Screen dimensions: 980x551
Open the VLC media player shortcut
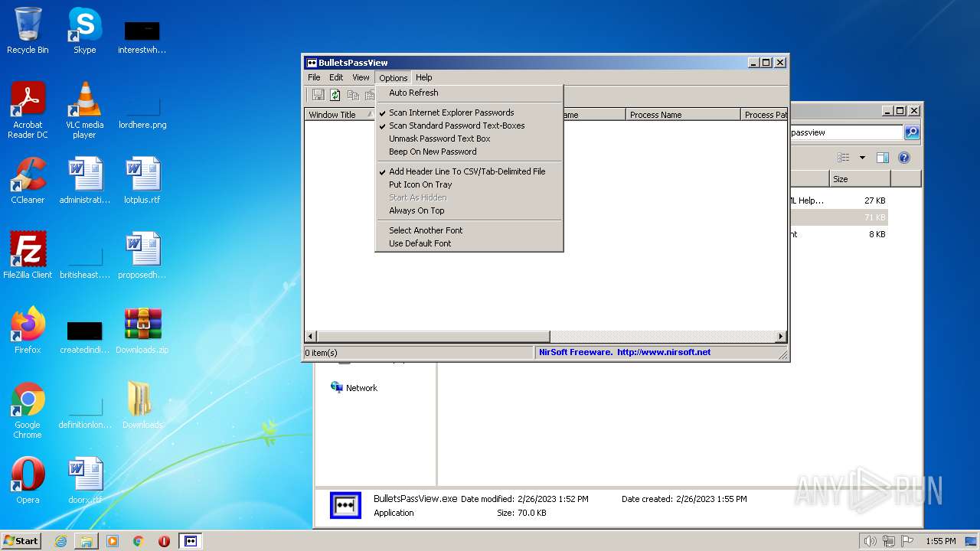(84, 110)
